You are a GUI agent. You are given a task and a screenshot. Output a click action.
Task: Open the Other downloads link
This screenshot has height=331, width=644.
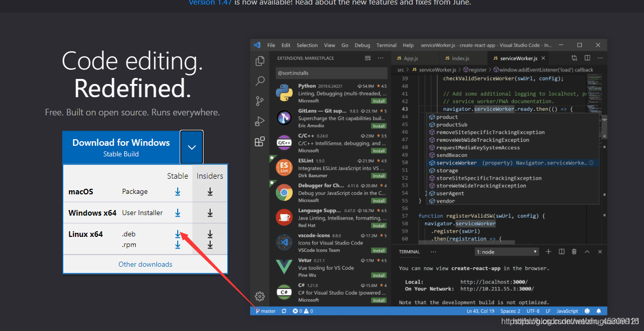coord(145,264)
